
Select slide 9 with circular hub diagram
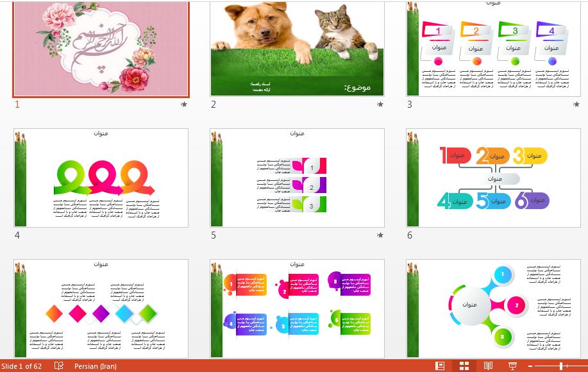[x=494, y=309]
